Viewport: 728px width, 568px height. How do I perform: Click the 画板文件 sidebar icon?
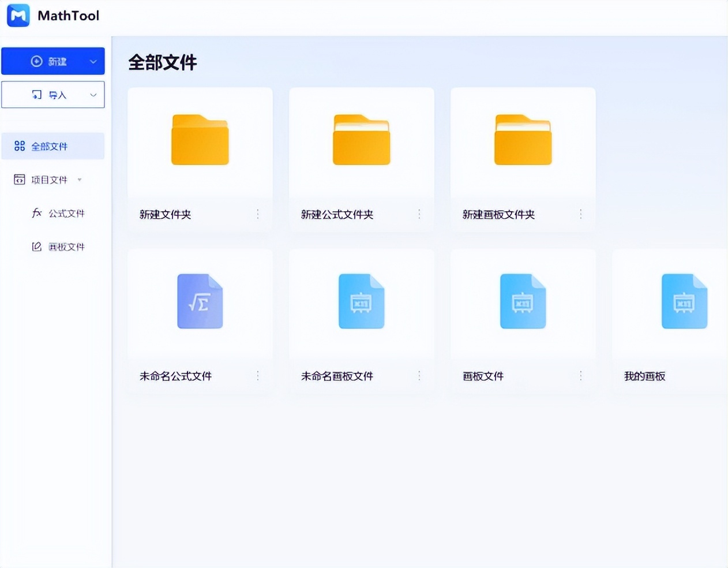click(36, 246)
